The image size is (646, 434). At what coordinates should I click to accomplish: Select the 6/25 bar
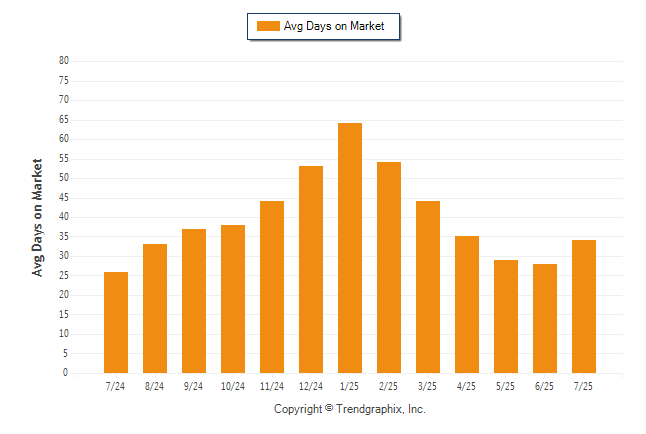pos(545,319)
